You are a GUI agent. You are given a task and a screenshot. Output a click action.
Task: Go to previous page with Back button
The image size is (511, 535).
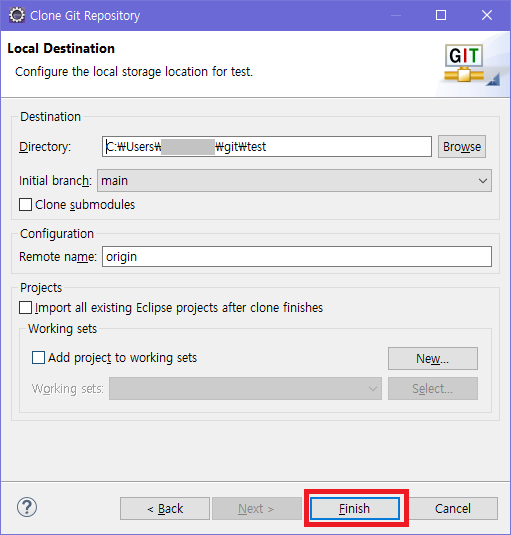coord(165,508)
